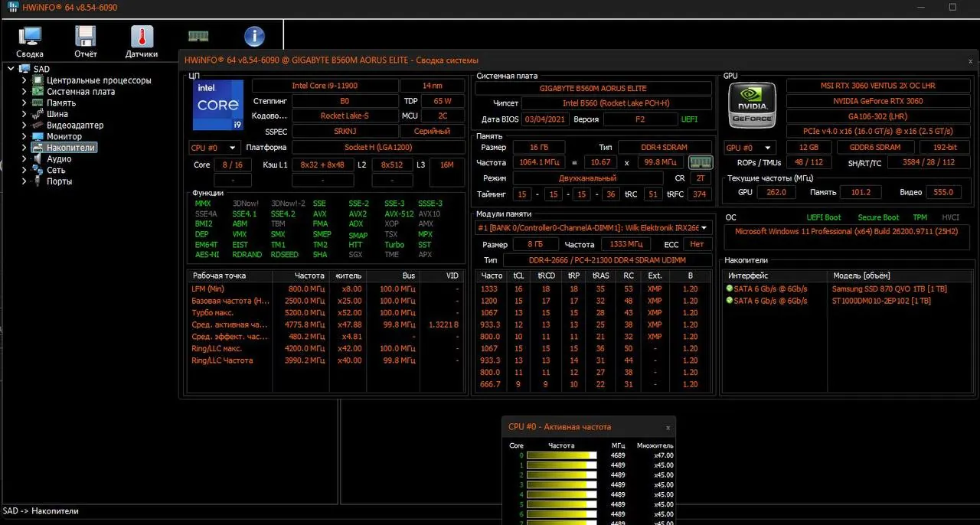Click the tRCD column header
Viewport: 980px width, 525px height.
(546, 276)
